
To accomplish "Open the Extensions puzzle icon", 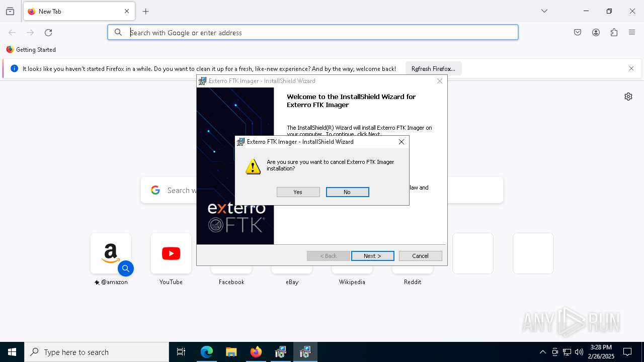I will click(x=614, y=33).
